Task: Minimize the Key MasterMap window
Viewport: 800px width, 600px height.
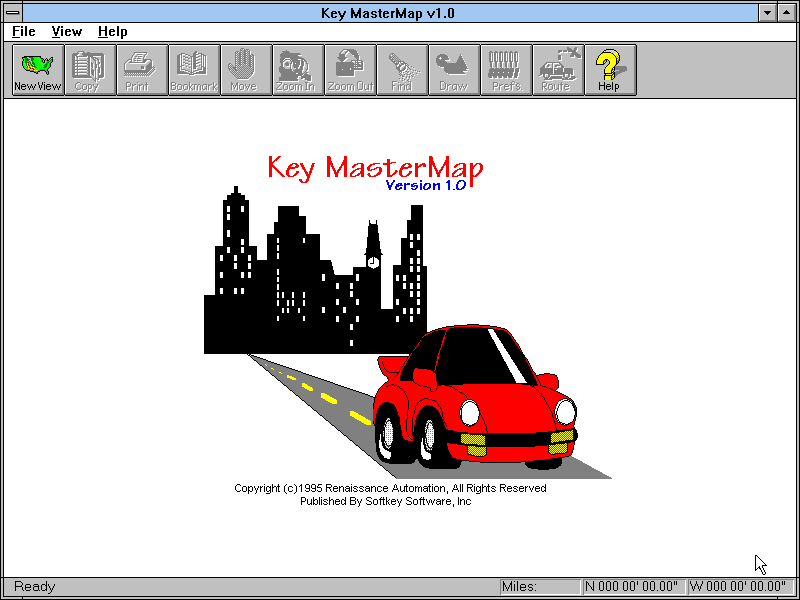Action: coord(767,13)
